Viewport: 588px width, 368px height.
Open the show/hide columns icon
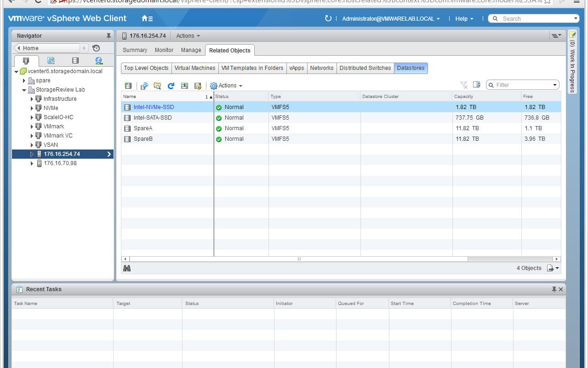[x=477, y=85]
